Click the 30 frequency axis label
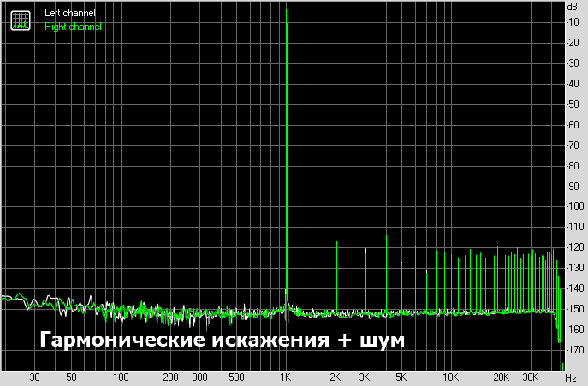 click(x=34, y=377)
